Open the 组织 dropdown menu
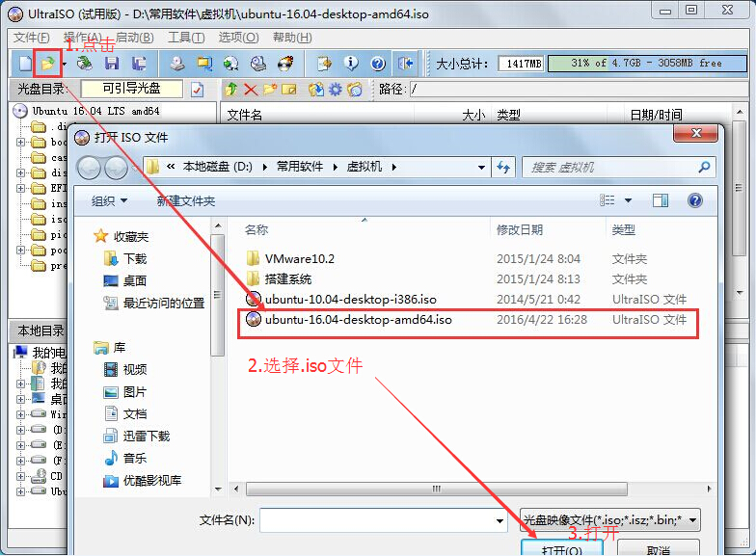 click(x=109, y=200)
